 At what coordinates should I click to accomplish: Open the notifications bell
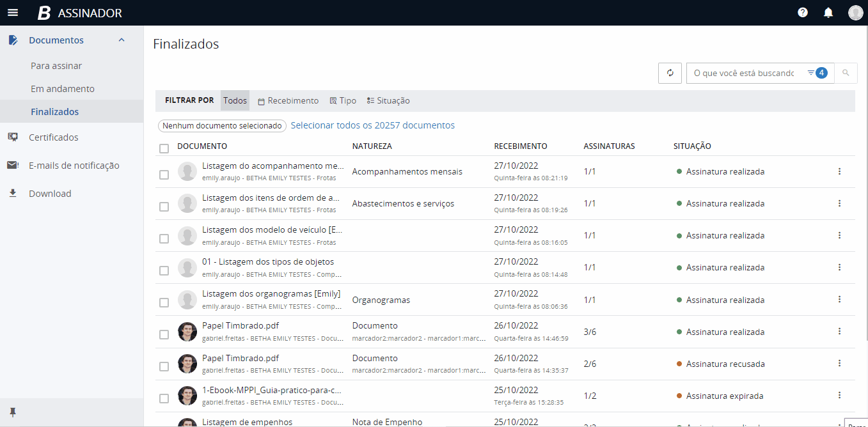click(x=828, y=13)
